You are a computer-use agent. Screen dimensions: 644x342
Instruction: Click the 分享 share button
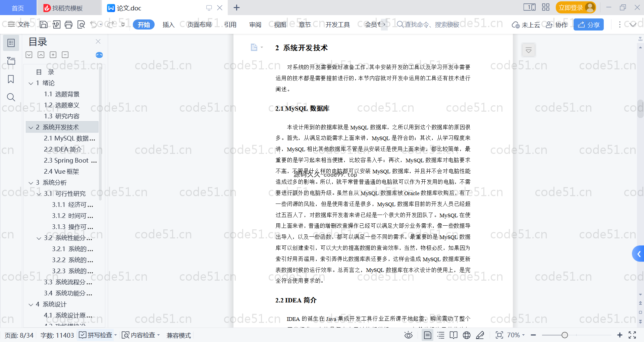(x=589, y=24)
